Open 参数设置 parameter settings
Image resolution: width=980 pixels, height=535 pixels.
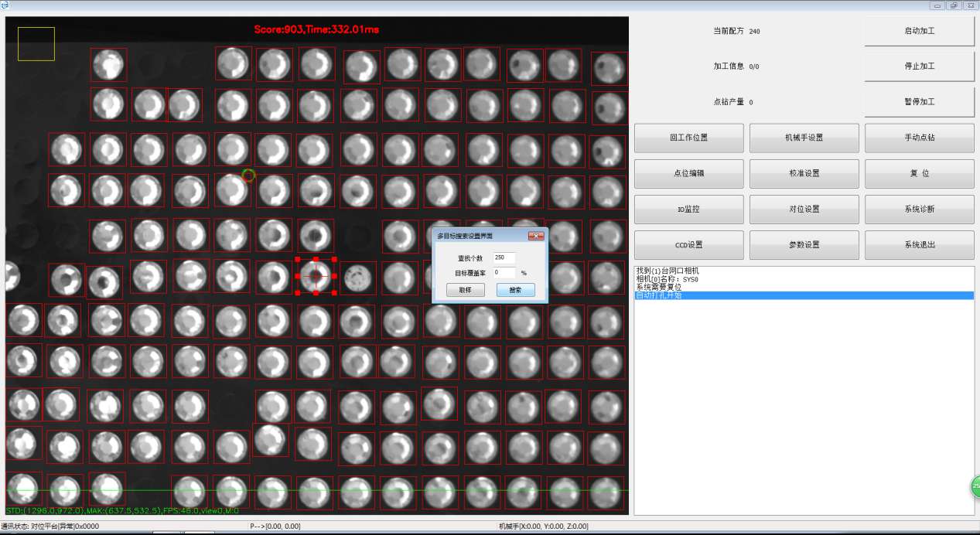pos(804,244)
